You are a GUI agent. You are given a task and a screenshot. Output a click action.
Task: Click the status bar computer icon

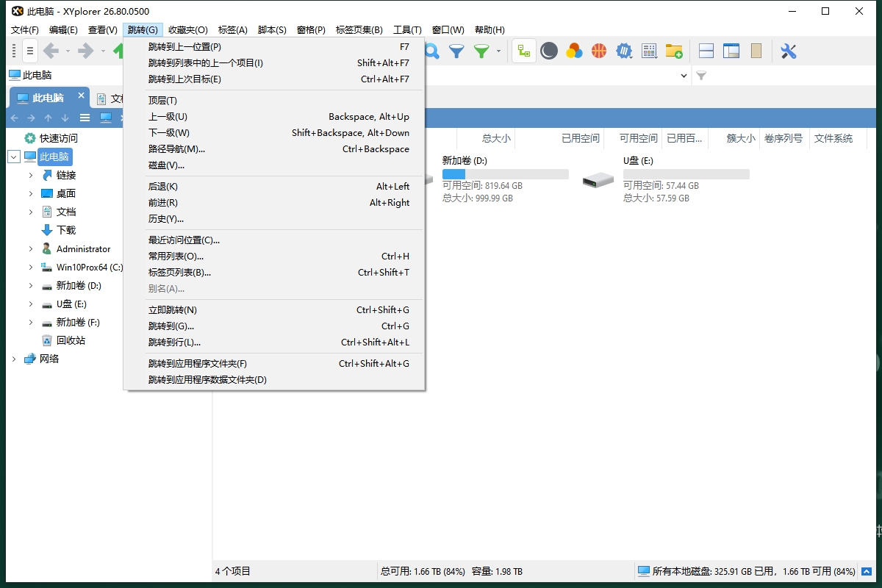[x=644, y=571]
